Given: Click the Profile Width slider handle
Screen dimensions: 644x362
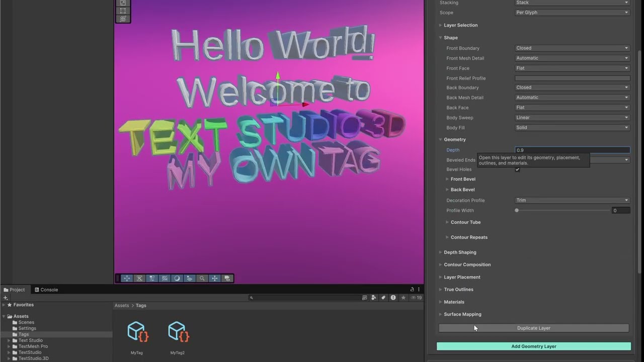Looking at the screenshot, I should click(x=517, y=211).
